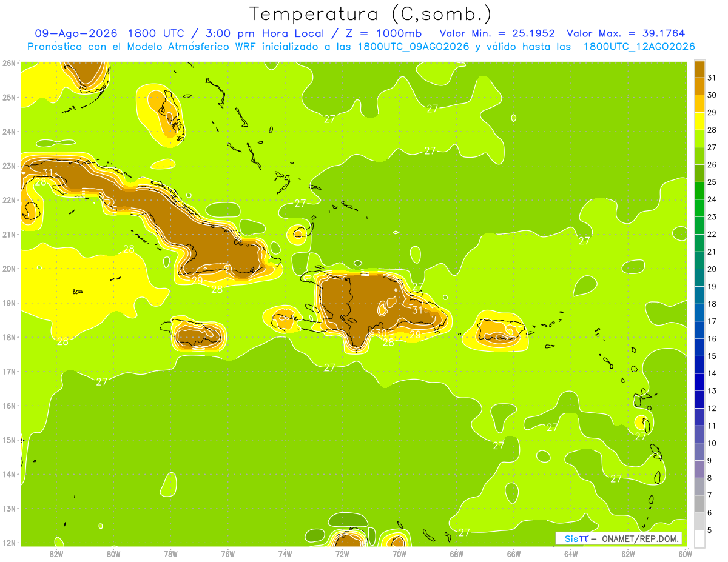Click the legend value 20
The image size is (728, 562).
click(712, 269)
